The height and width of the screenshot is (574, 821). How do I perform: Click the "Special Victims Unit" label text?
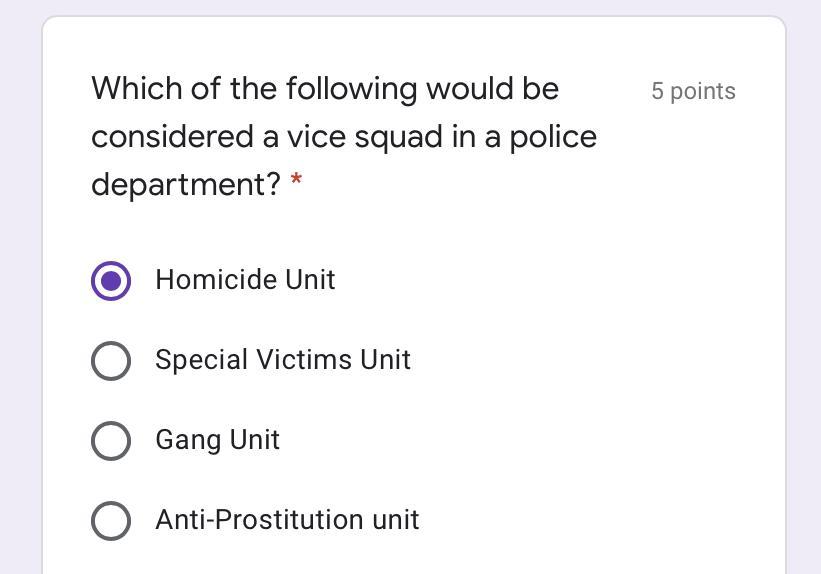[x=283, y=360]
